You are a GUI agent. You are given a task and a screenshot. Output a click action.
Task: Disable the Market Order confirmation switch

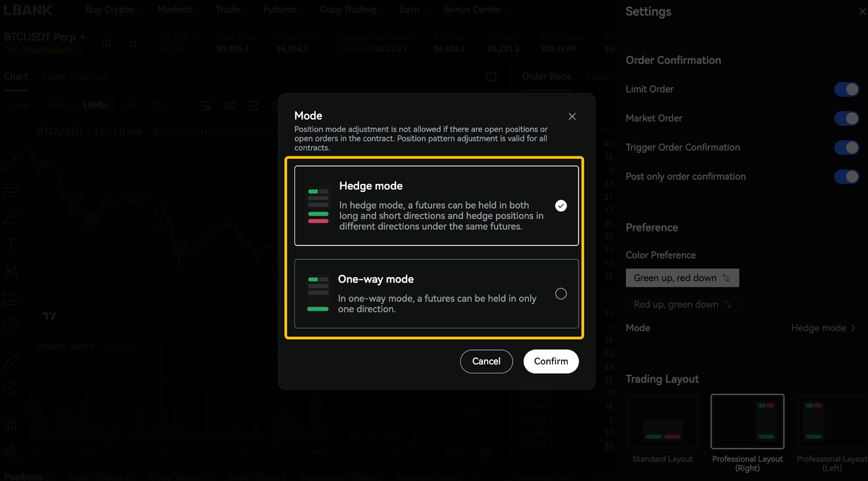[x=846, y=118]
